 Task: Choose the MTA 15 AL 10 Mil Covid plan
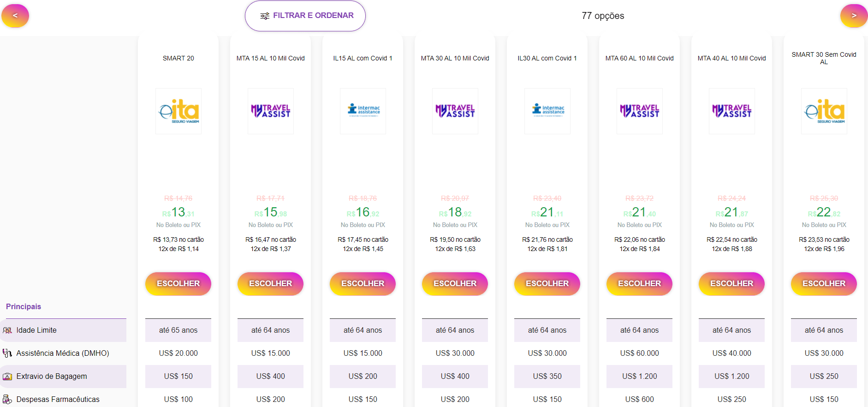[271, 284]
